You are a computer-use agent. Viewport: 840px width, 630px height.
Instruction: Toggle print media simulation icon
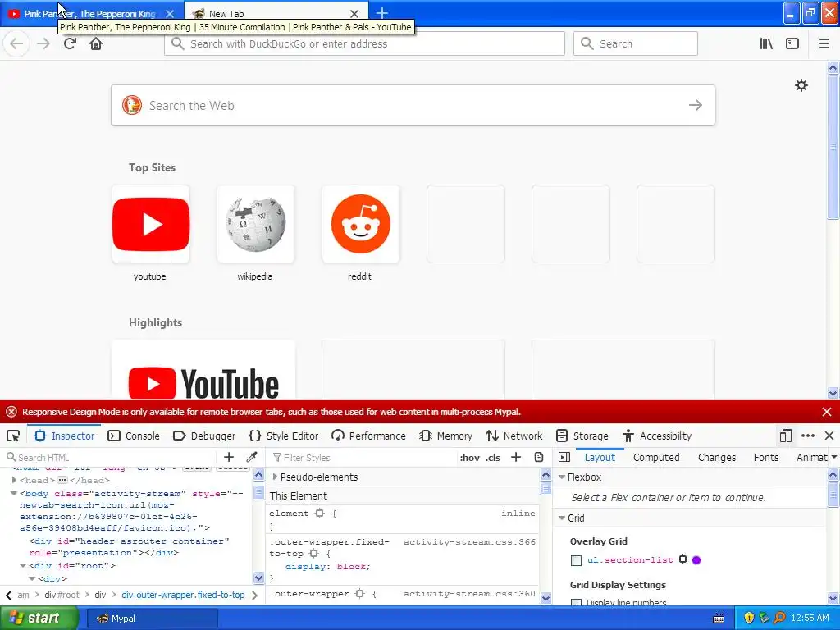pos(539,457)
